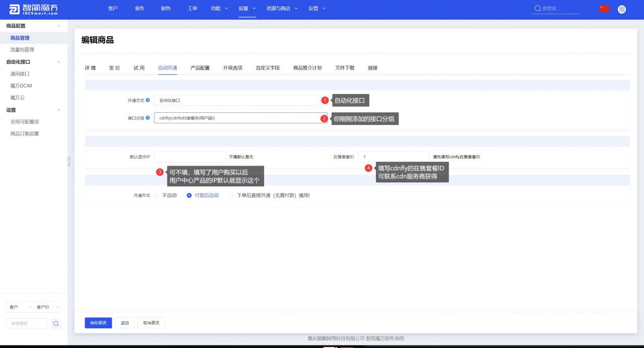Click the 默认显示IP input field
The height and width of the screenshot is (348, 644).
pyautogui.click(x=190, y=157)
